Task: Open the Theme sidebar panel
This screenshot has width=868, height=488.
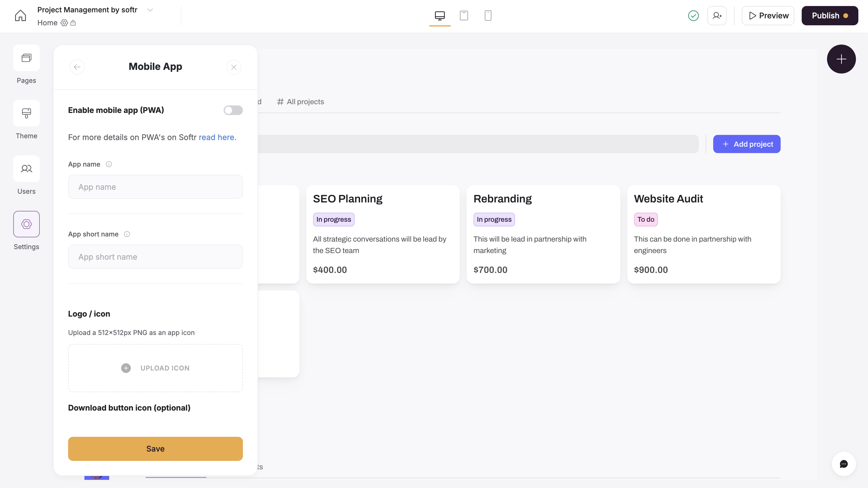Action: click(x=26, y=114)
